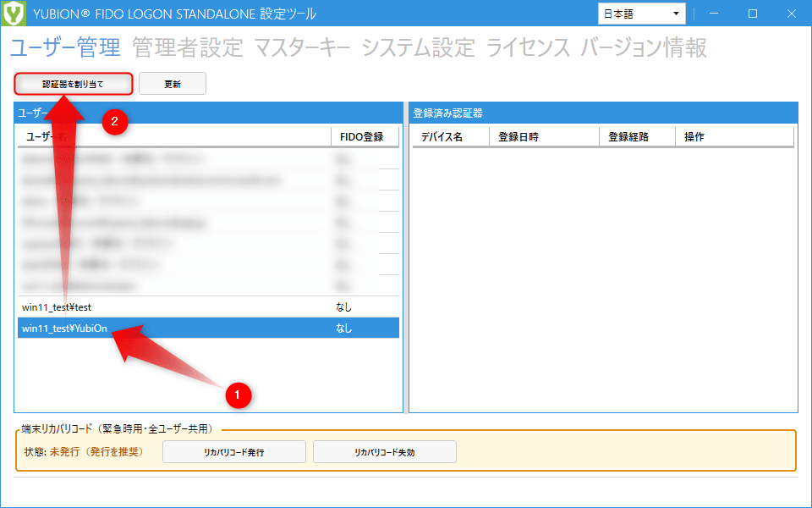Click the 未発行（発行を推奨） status text
The width and height of the screenshot is (812, 508).
click(x=96, y=452)
